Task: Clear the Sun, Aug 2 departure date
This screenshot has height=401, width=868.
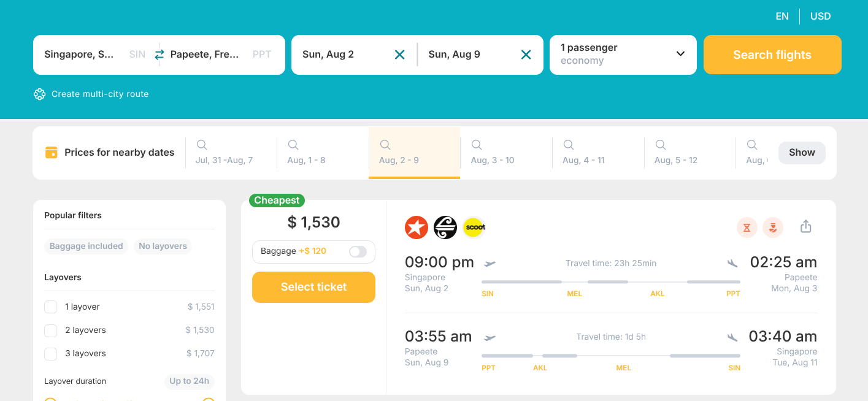Action: (399, 55)
